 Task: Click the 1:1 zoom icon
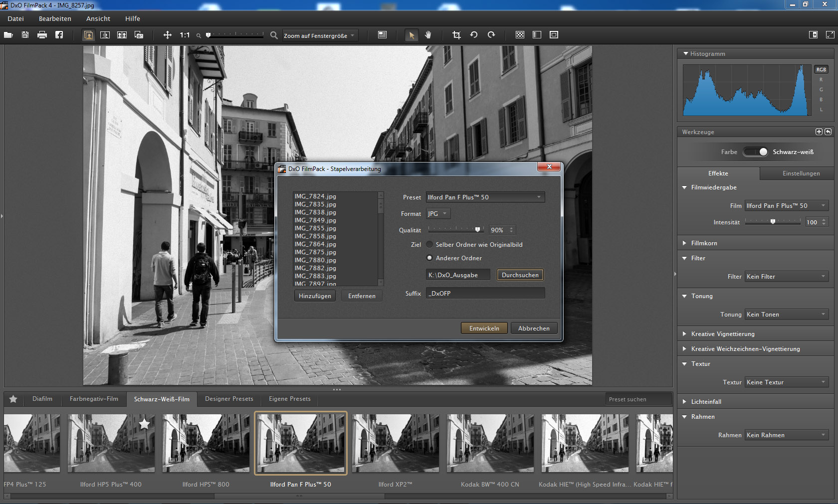185,35
